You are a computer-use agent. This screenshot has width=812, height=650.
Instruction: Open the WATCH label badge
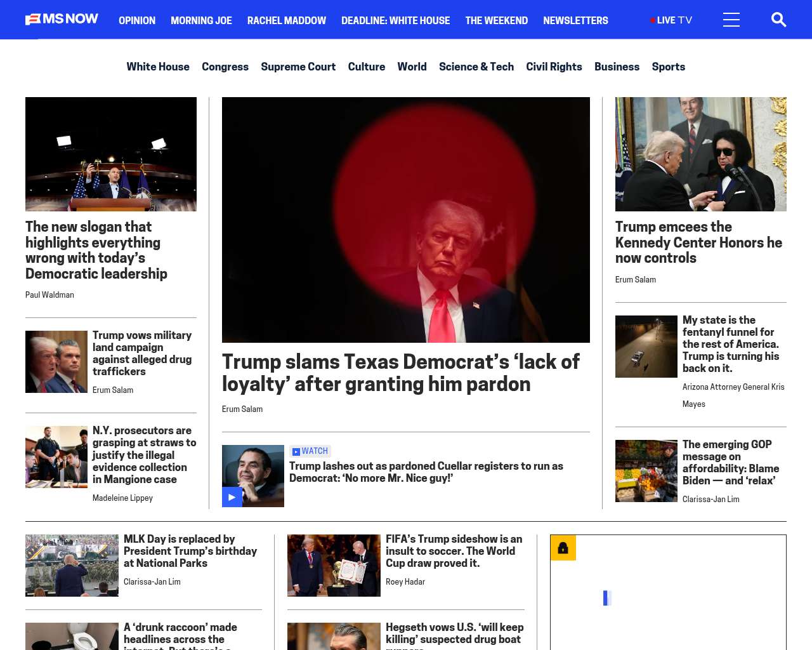(x=310, y=451)
